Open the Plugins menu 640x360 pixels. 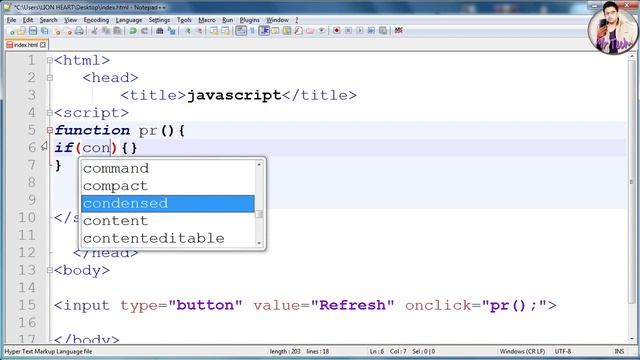coord(249,20)
